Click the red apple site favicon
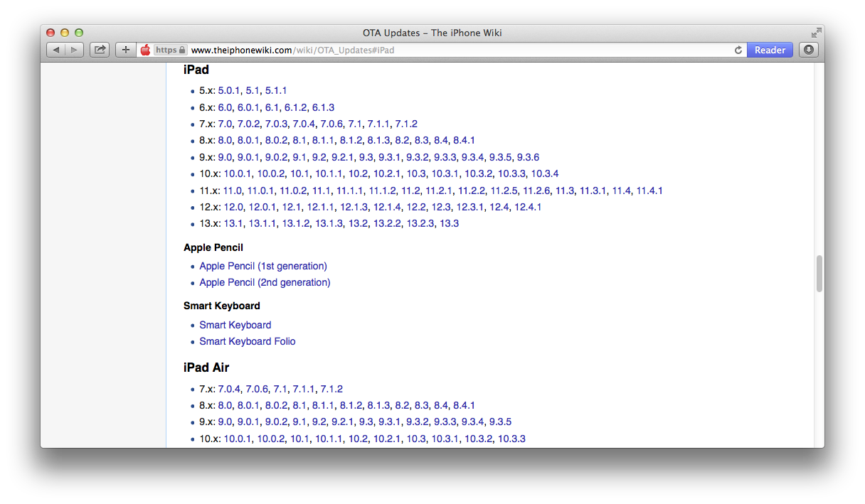This screenshot has height=504, width=865. point(145,50)
